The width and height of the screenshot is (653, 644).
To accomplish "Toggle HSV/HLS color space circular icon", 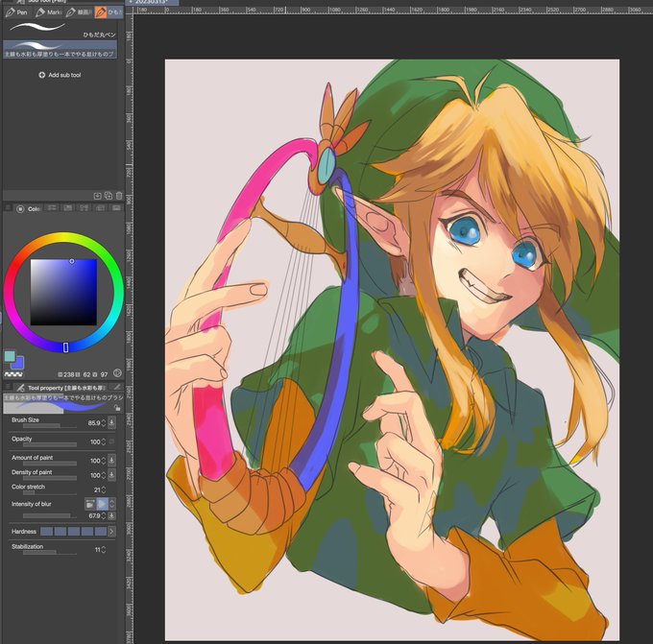I will [117, 373].
